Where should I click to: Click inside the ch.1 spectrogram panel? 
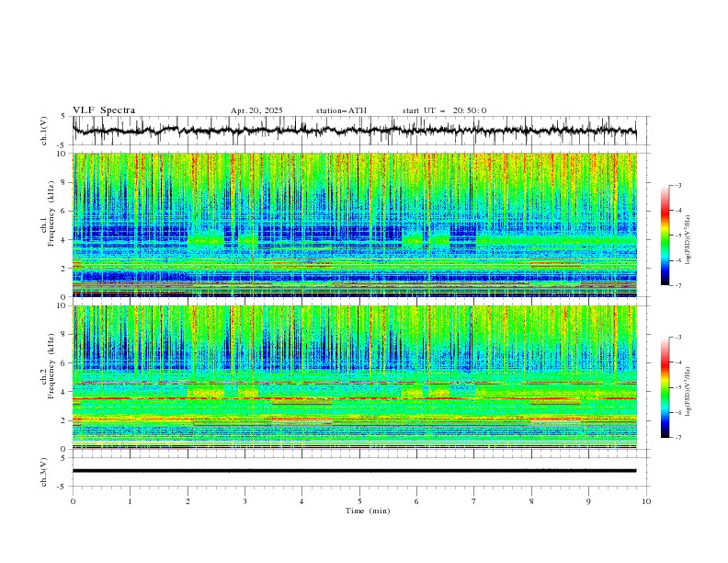[354, 224]
